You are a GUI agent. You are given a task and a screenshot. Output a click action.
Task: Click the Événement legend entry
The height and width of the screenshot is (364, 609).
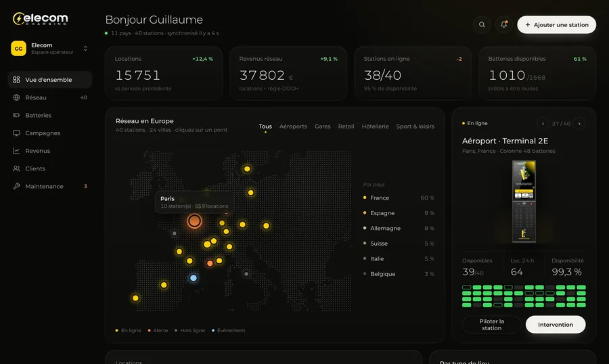[x=229, y=330]
